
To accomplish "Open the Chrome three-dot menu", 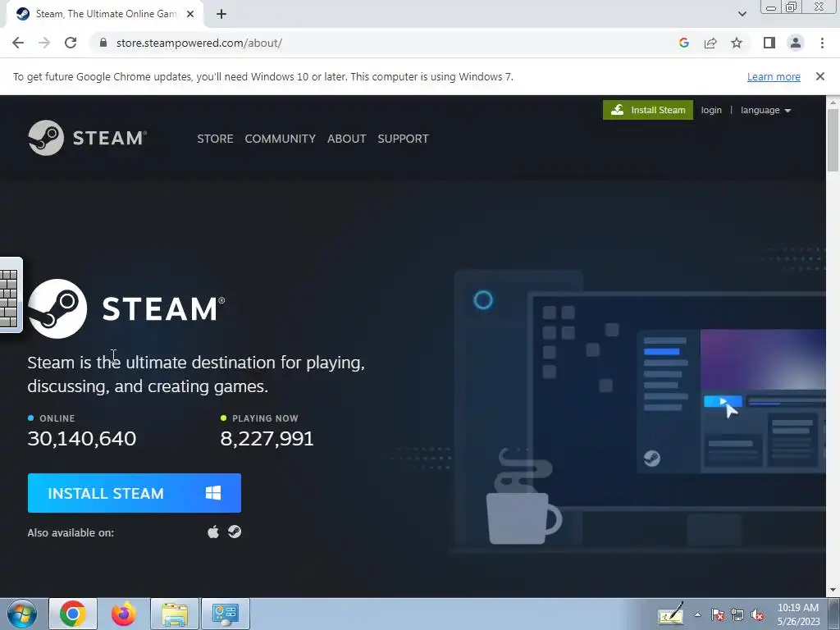I will [822, 43].
